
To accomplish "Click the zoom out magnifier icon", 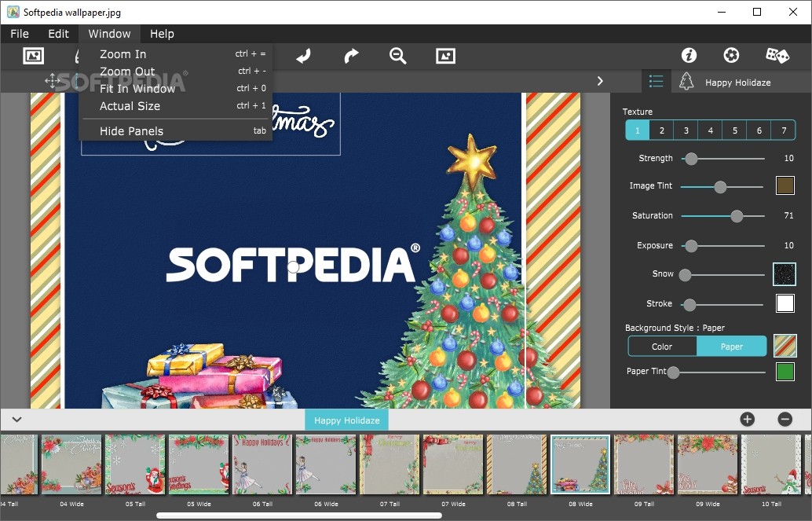I will (x=397, y=56).
